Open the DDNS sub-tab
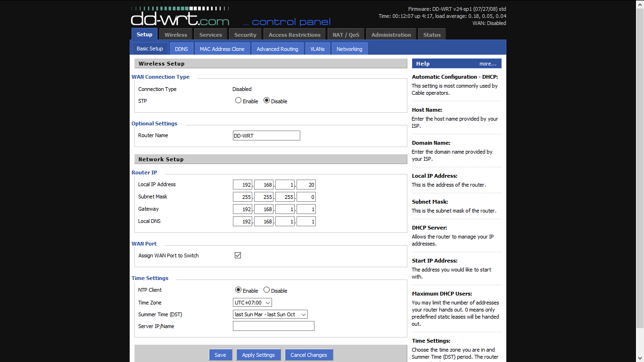Viewport: 644px width, 362px height. click(182, 49)
